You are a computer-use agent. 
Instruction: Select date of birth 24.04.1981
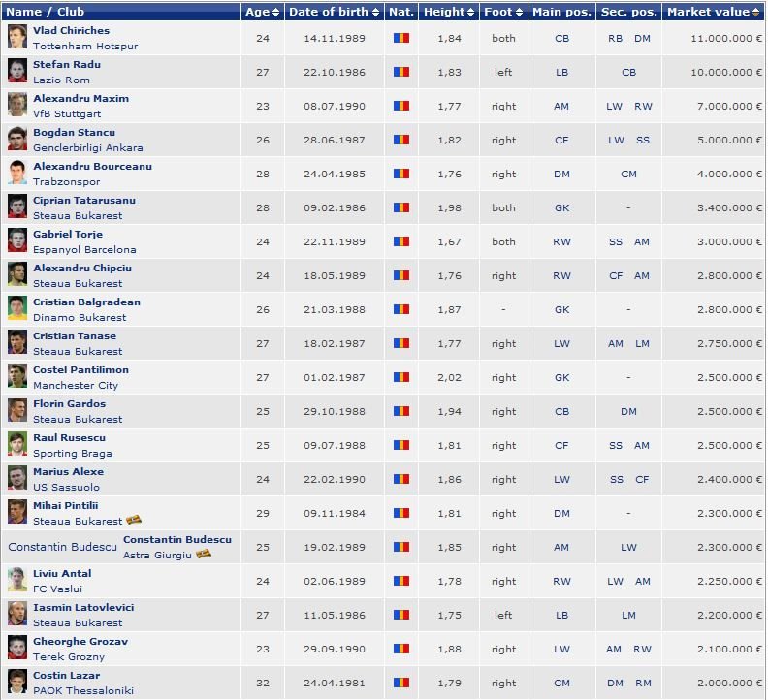coord(334,683)
